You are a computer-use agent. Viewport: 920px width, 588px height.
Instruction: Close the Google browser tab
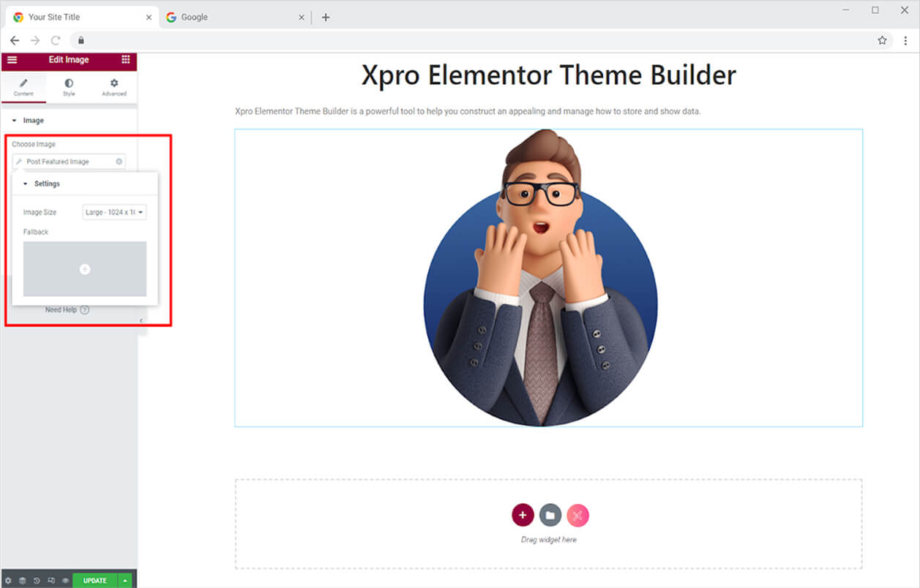click(301, 17)
